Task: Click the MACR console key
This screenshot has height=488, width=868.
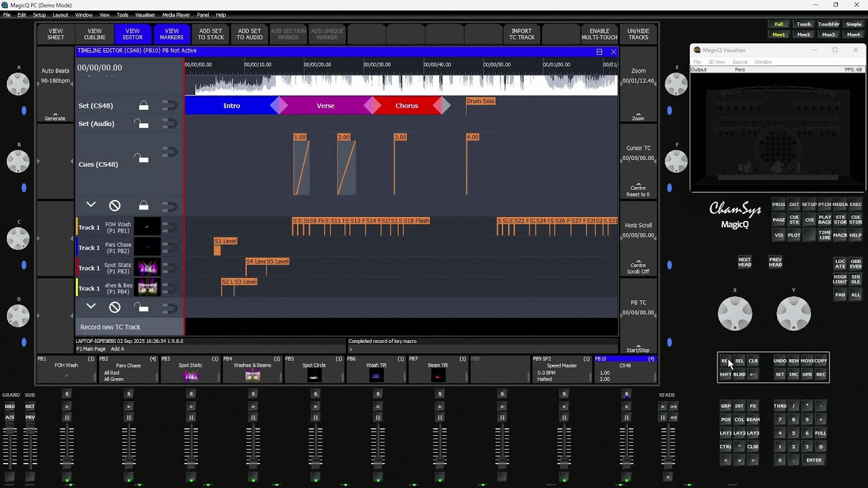Action: click(x=840, y=235)
